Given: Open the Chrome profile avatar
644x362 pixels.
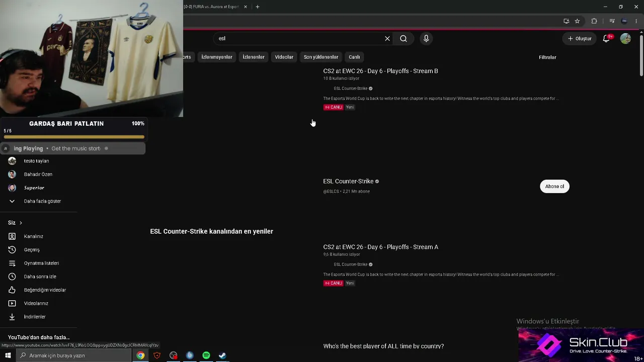Looking at the screenshot, I should click(x=624, y=21).
